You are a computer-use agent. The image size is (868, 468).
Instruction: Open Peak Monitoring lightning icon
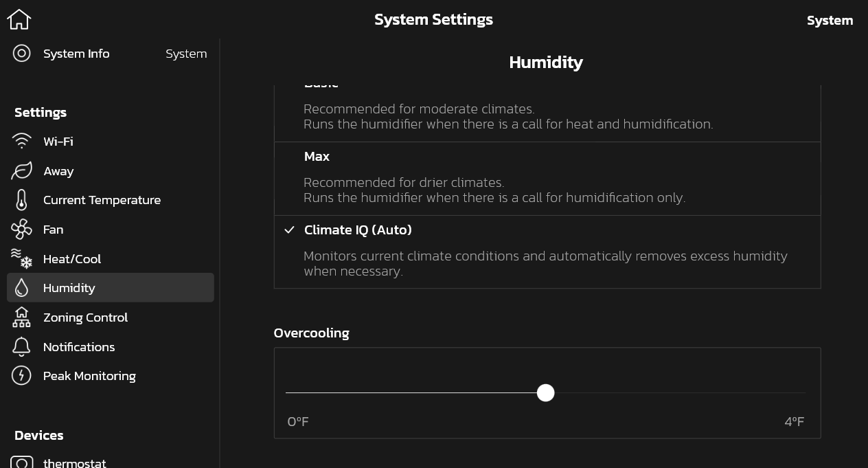(x=22, y=376)
